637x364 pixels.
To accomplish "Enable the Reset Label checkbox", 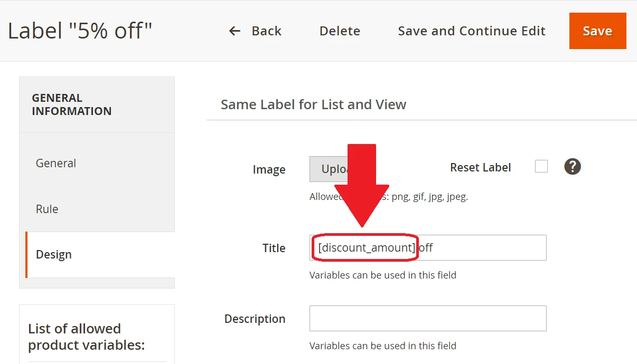I will click(541, 167).
